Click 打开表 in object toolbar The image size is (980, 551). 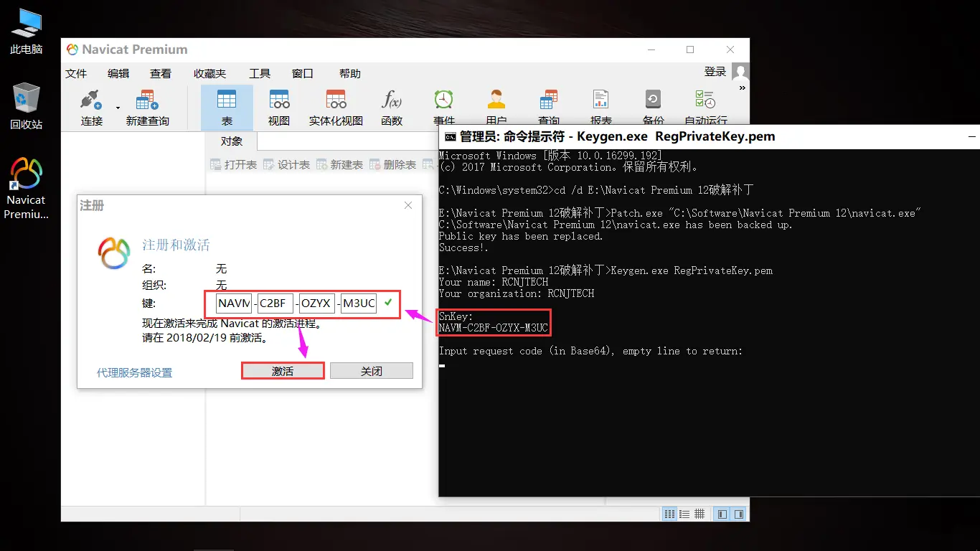click(234, 164)
